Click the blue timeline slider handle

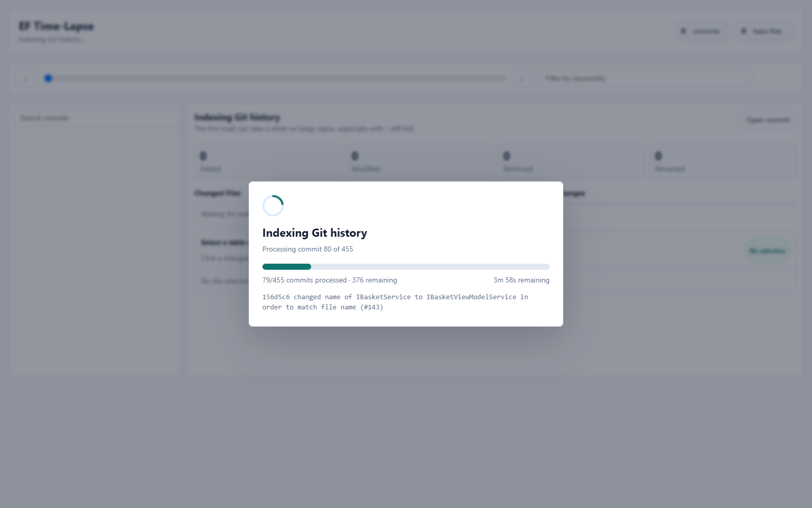click(x=48, y=78)
